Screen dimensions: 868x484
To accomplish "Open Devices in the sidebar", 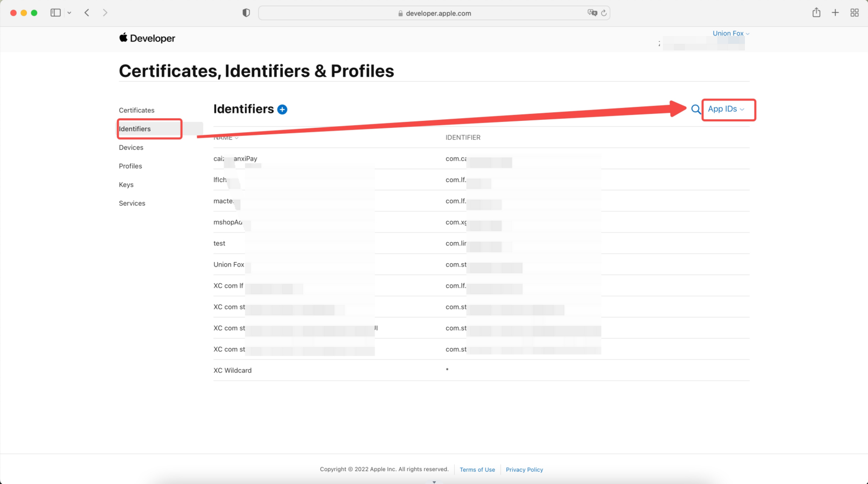I will pos(131,147).
